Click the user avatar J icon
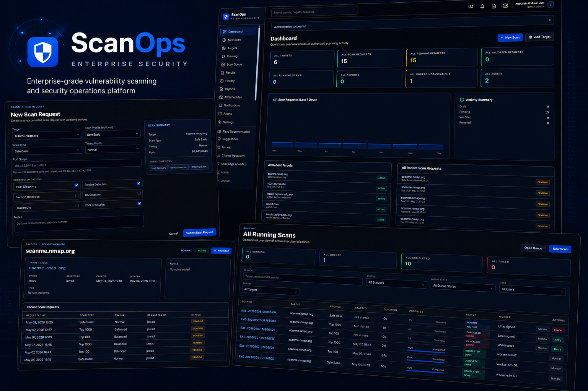The height and width of the screenshot is (391, 588). 551,5
